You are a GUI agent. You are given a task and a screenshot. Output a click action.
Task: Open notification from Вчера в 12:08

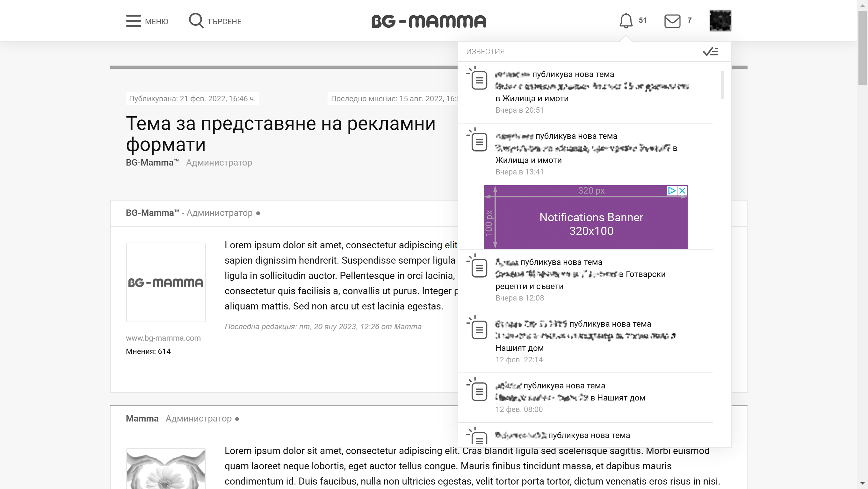[586, 280]
